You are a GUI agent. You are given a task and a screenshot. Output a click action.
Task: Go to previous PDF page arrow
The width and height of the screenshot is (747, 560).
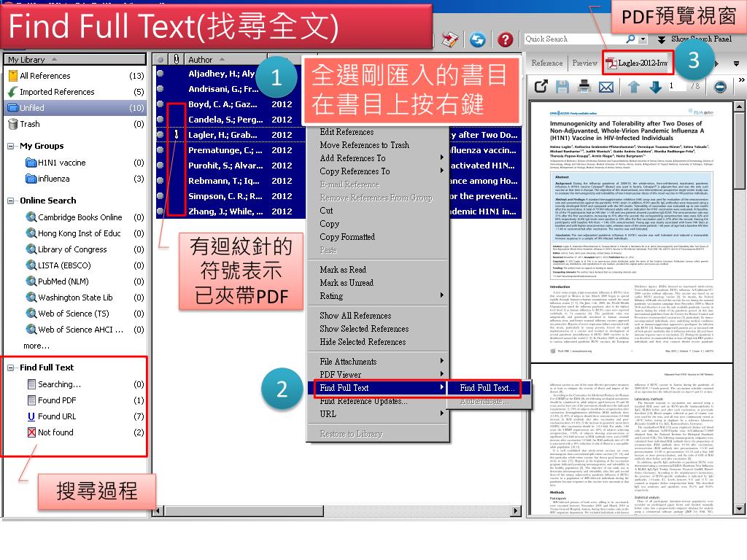(634, 87)
